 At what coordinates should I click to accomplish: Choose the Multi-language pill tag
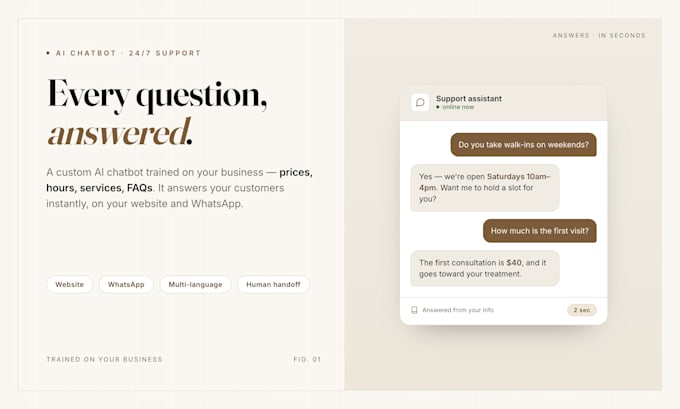(x=195, y=285)
